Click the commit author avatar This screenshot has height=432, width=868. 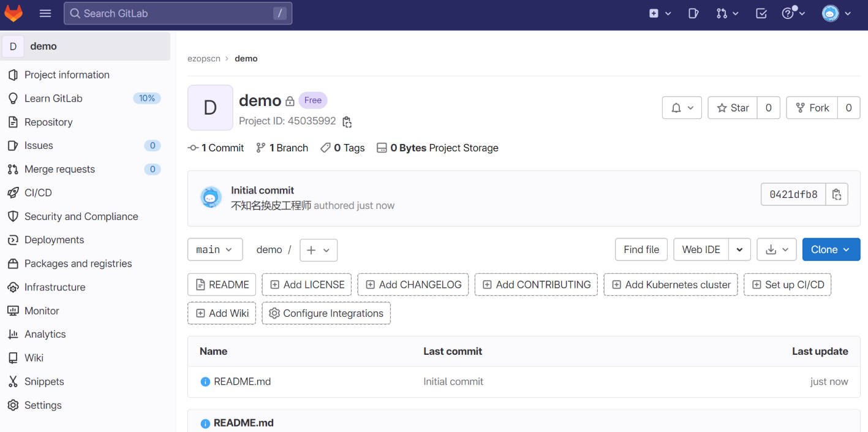pos(211,197)
